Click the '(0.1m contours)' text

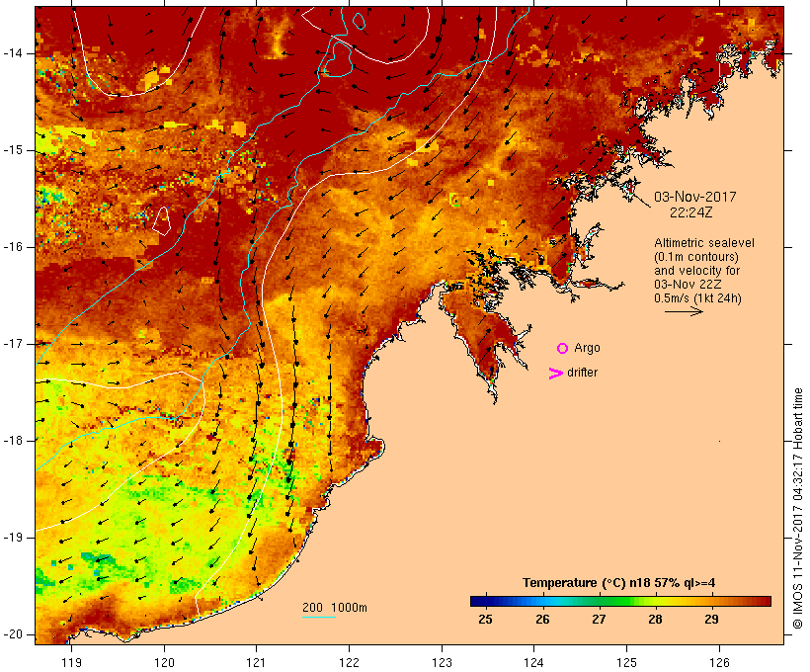(696, 257)
